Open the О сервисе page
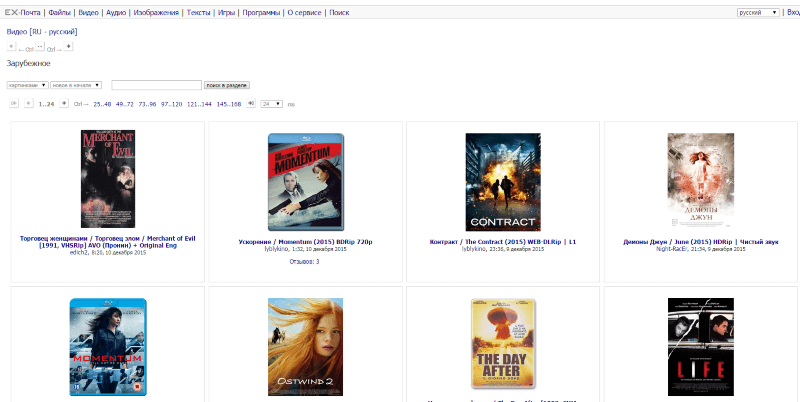 tap(305, 12)
